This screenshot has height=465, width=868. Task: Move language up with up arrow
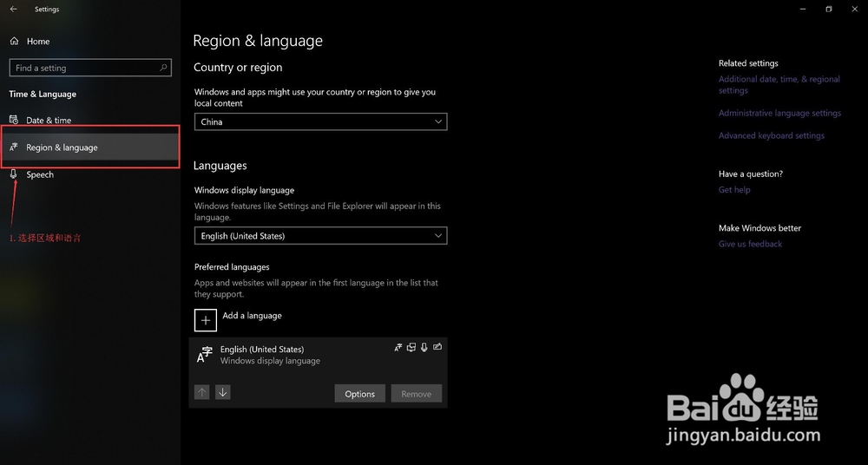(x=202, y=392)
